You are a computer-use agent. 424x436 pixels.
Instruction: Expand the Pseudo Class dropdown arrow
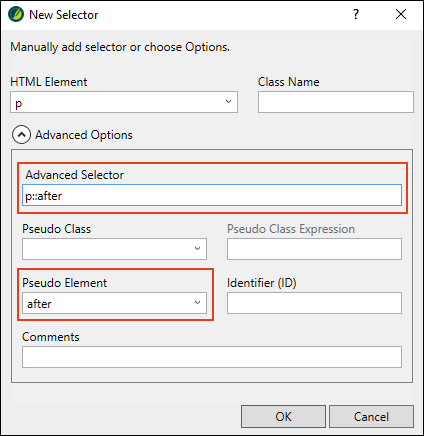(197, 249)
